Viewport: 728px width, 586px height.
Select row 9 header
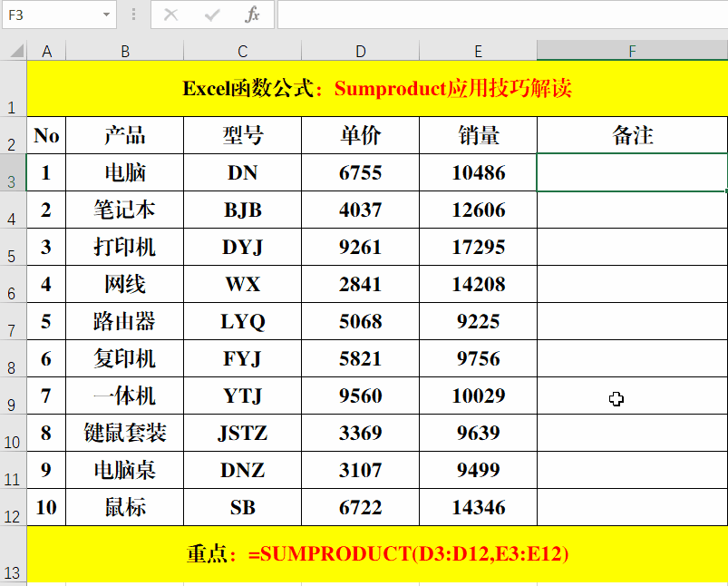[x=13, y=396]
